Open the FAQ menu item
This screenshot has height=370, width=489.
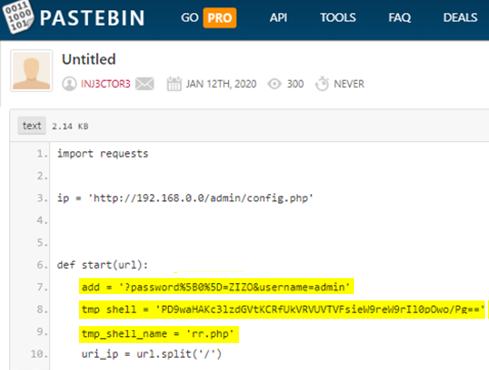click(399, 17)
